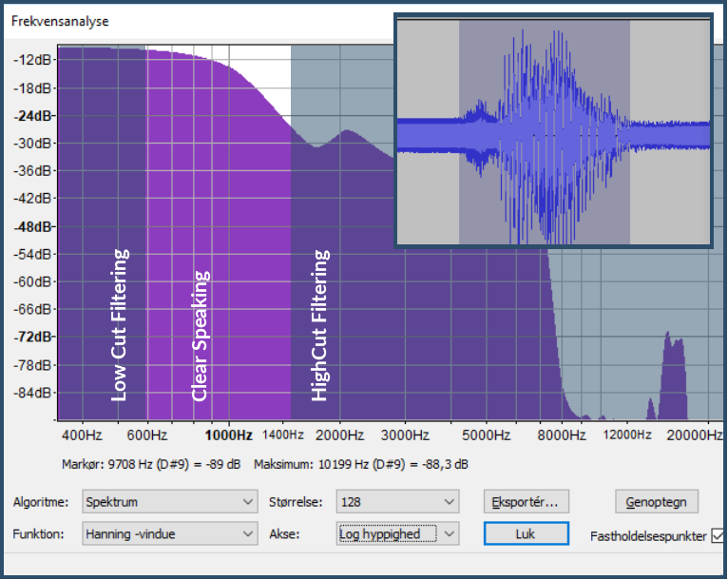Click the -30dB axis label
The width and height of the screenshot is (728, 580).
pos(32,143)
